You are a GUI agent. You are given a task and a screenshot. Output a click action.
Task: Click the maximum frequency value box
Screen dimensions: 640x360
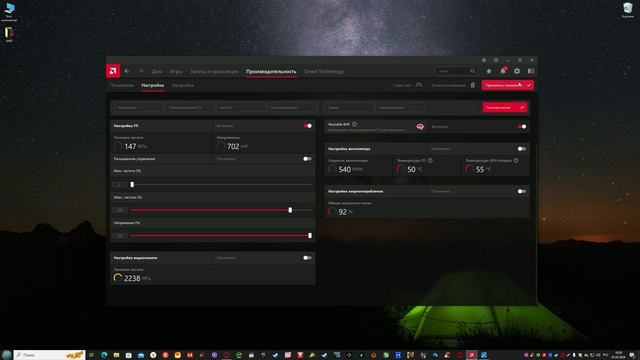pos(120,210)
